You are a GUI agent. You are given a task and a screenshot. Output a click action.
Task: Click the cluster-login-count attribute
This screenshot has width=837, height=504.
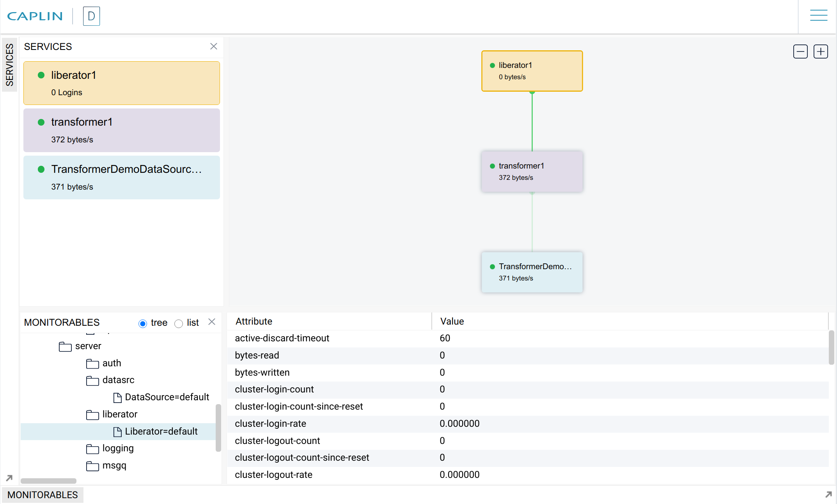tap(274, 389)
